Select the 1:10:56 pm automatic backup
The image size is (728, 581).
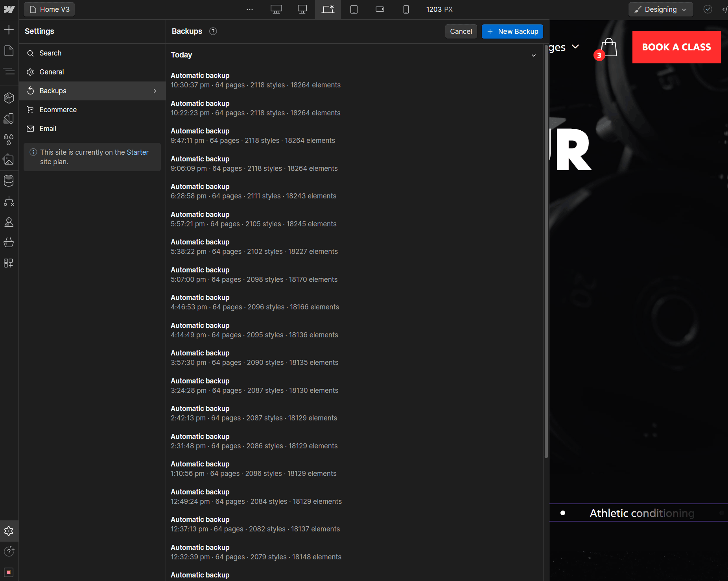(x=355, y=469)
